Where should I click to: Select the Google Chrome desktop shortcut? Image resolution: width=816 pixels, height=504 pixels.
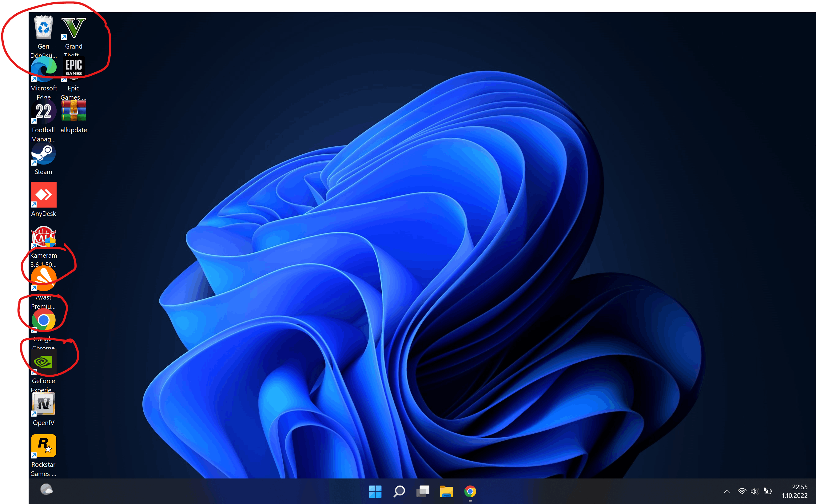coord(43,320)
